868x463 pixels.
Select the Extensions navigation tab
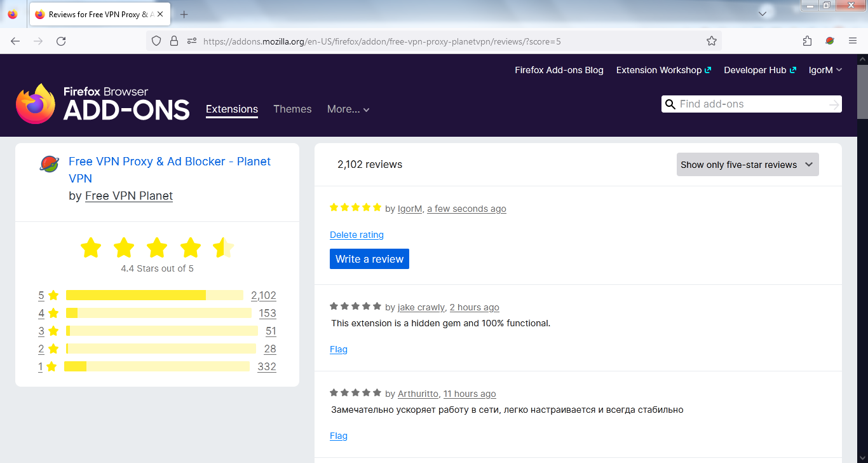pos(232,109)
